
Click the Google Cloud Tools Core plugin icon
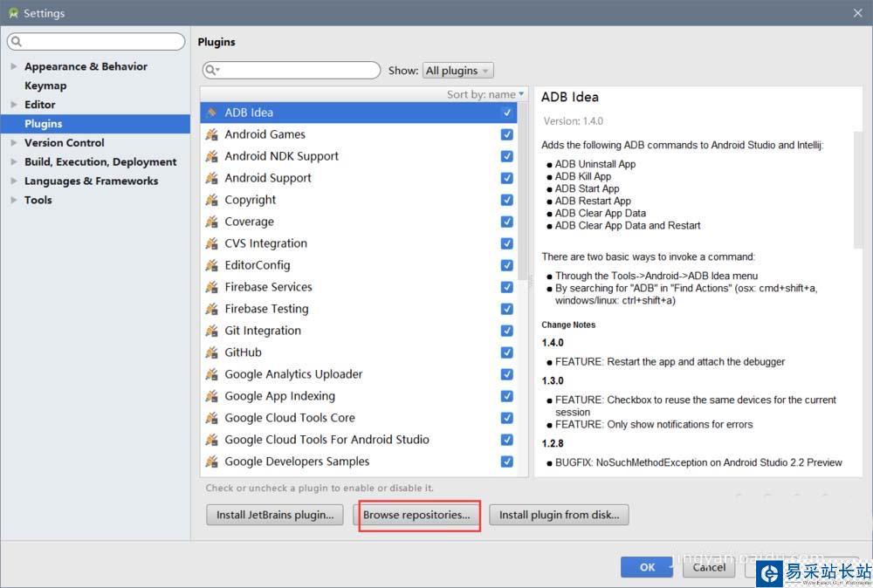click(211, 418)
